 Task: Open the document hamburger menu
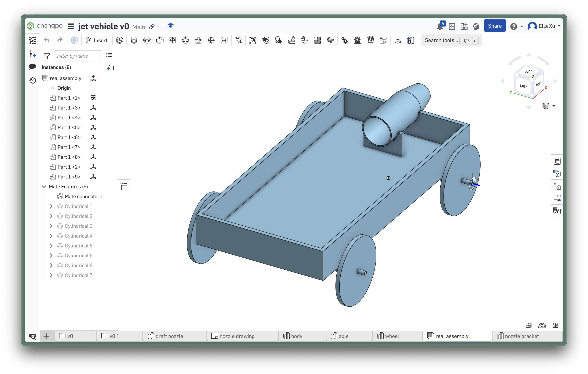(71, 26)
